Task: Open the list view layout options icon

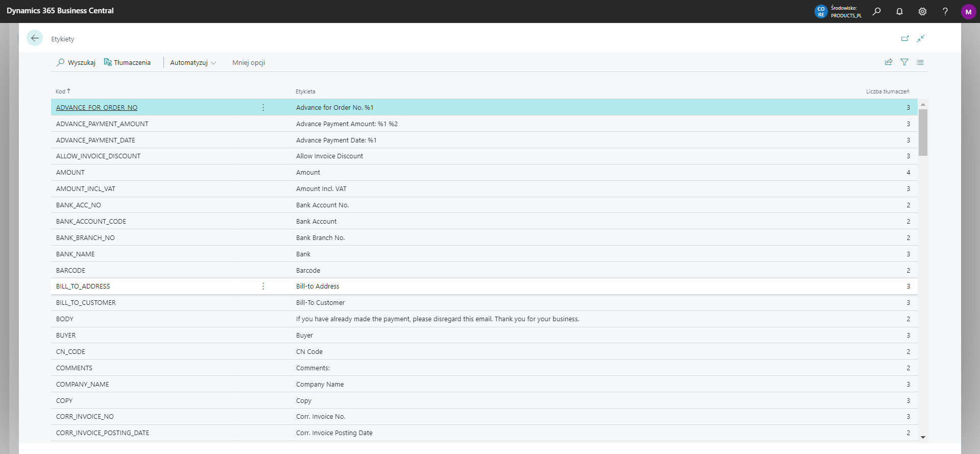Action: click(920, 62)
